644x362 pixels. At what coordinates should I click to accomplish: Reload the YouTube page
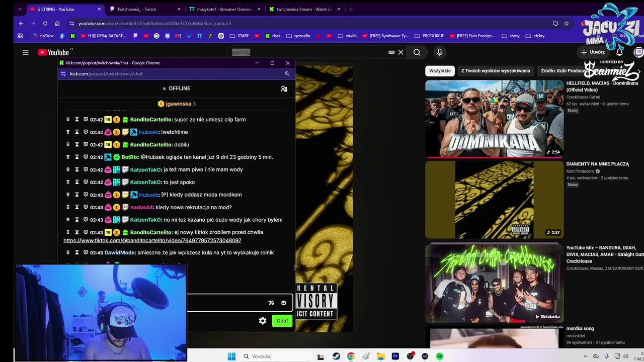pyautogui.click(x=45, y=24)
